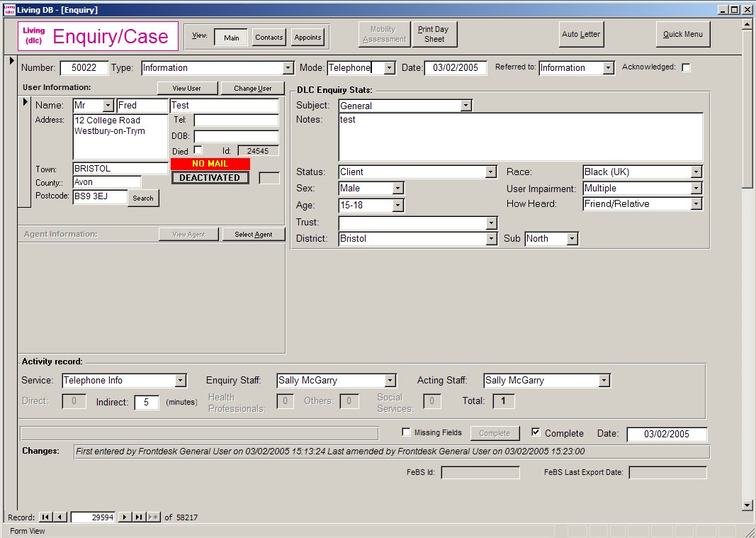The width and height of the screenshot is (756, 538).
Task: Tick the Acknowledged checkbox
Action: click(686, 68)
